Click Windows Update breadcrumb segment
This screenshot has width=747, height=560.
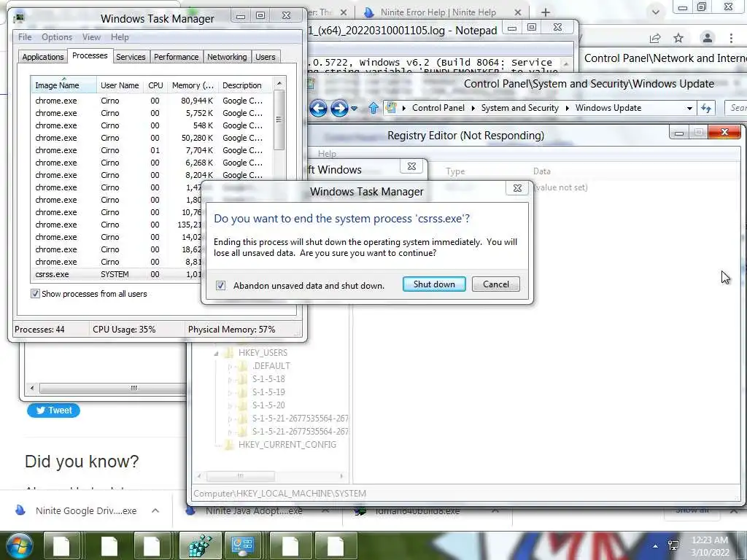click(608, 108)
